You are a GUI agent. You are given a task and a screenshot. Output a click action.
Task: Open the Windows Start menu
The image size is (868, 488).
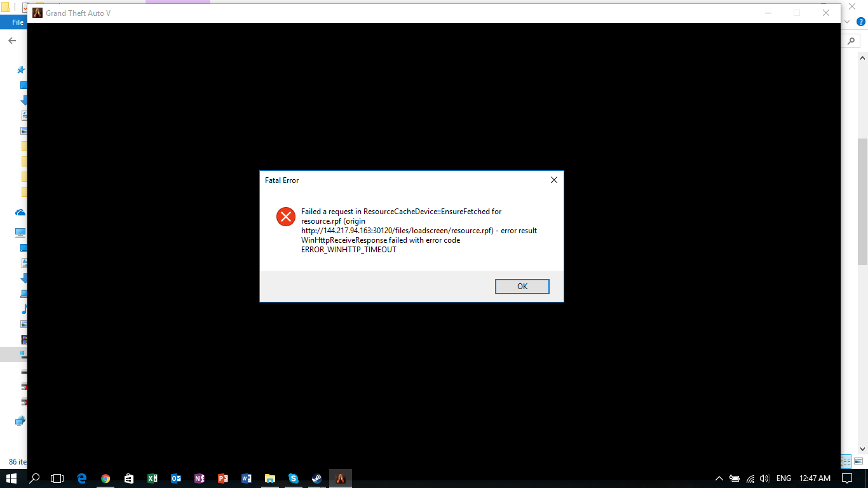click(x=11, y=478)
